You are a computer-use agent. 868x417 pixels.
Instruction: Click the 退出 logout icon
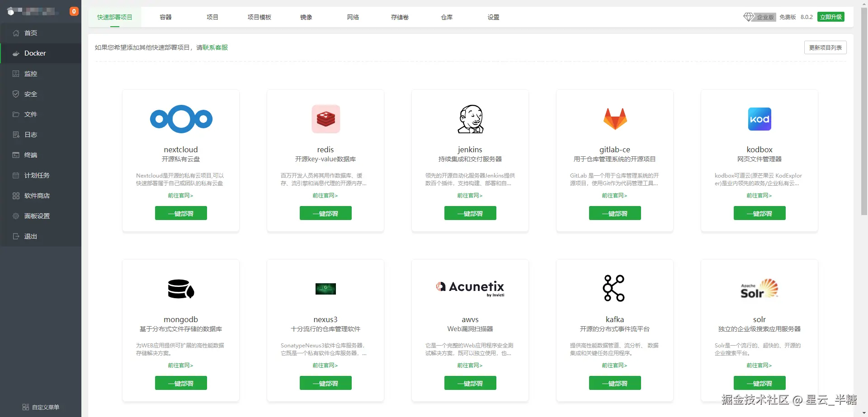pos(16,236)
